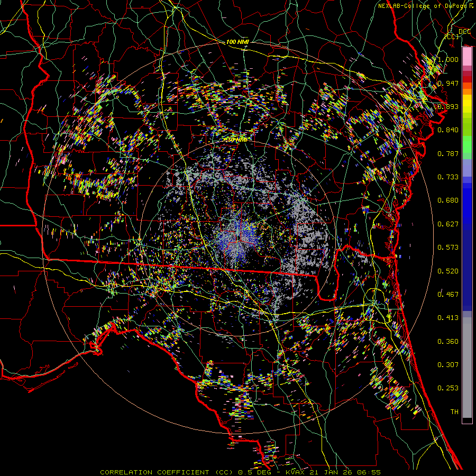Viewport: 476px width, 476px height.
Task: Select the 0.360 value on the legend
Action: point(448,342)
